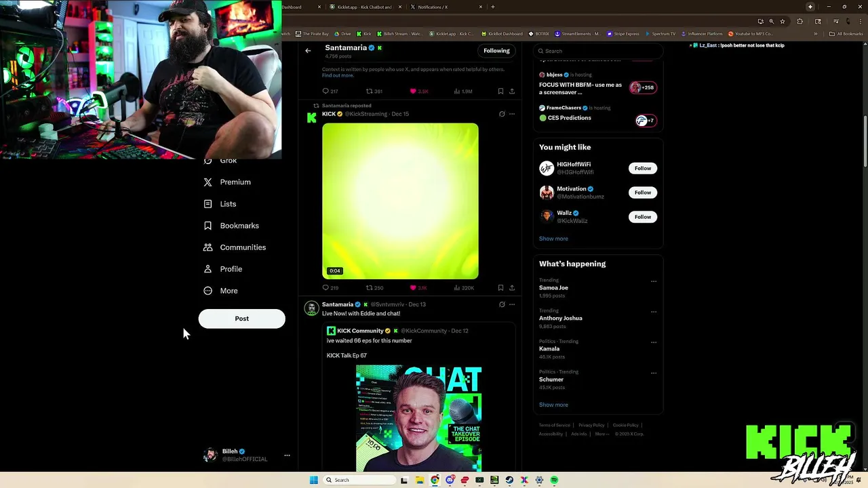
Task: Expand the bookmarks overflow chevron
Action: click(816, 34)
